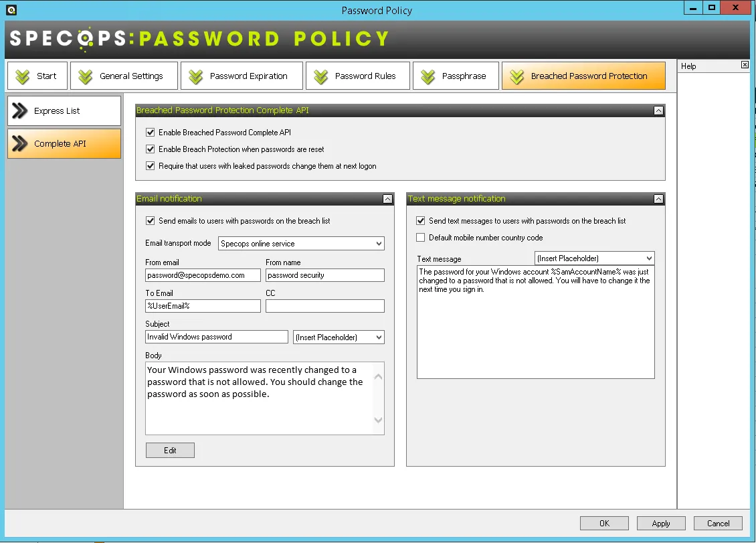Click the 'Text message' label

pos(439,259)
